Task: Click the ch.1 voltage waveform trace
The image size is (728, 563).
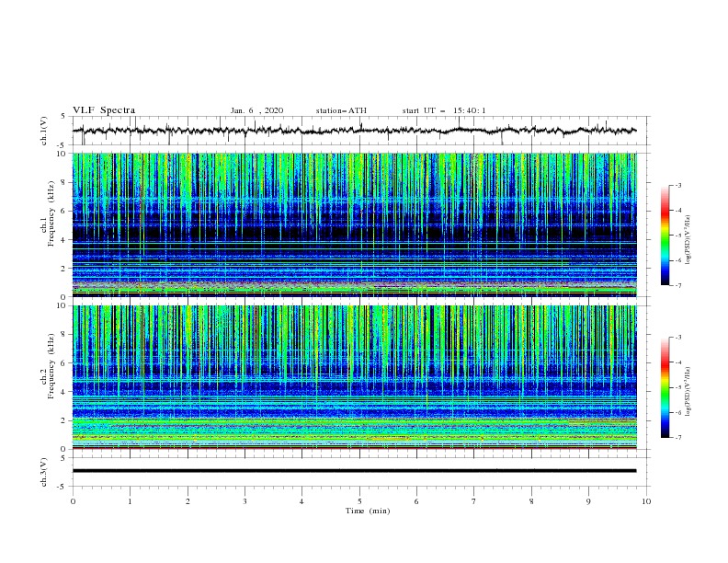Action: [354, 131]
